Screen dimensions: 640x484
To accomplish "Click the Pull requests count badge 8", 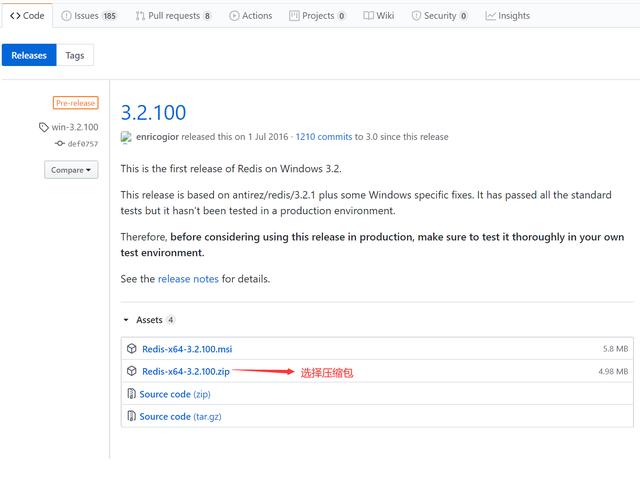I will pyautogui.click(x=207, y=16).
